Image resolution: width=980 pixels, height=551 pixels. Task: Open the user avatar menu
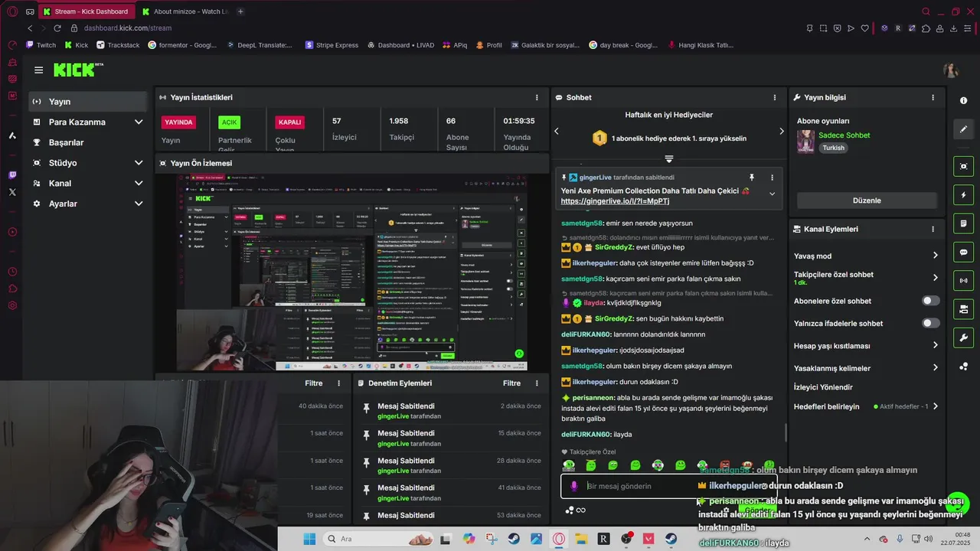coord(951,70)
